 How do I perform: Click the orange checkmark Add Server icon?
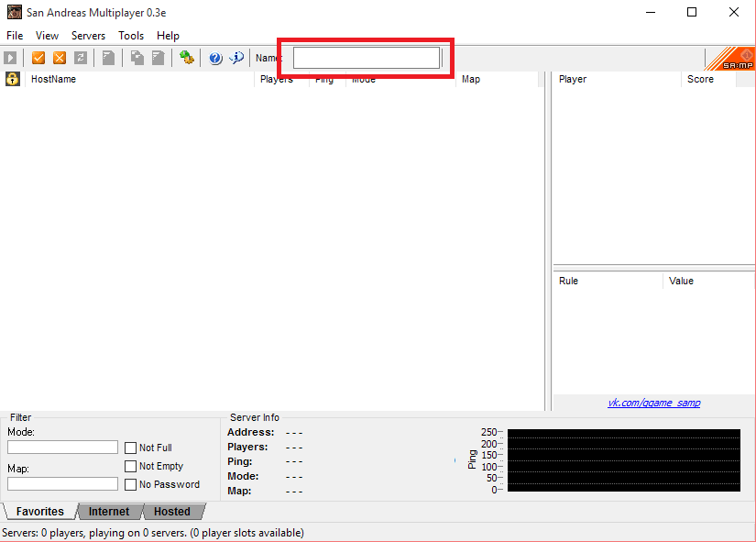point(38,58)
